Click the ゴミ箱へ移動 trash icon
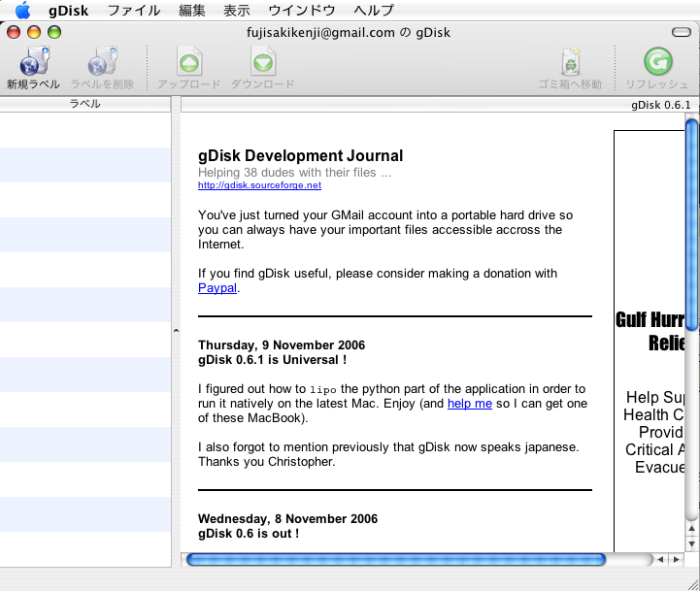The width and height of the screenshot is (700, 591). click(571, 61)
